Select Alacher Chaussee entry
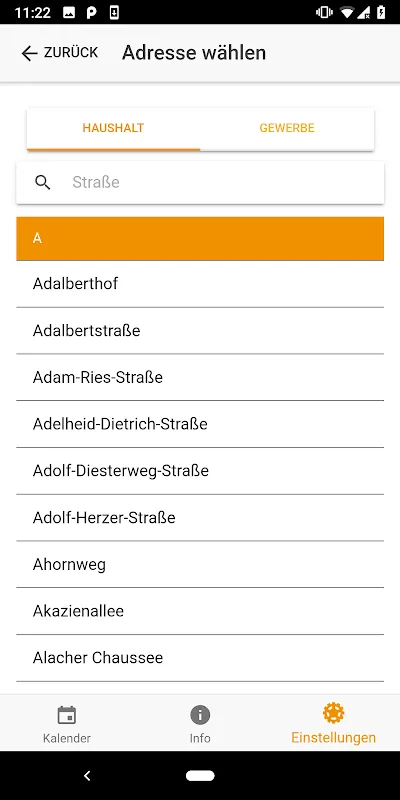Viewport: 400px width, 800px height. pos(200,658)
